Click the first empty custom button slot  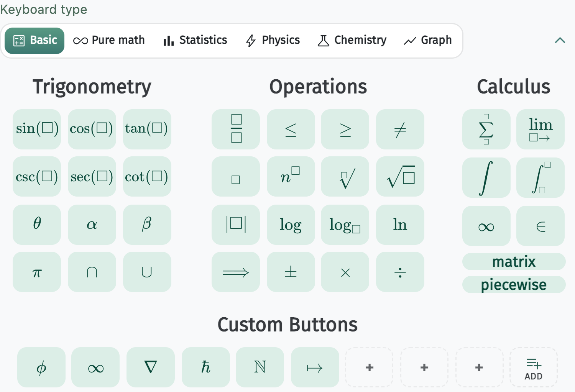370,367
